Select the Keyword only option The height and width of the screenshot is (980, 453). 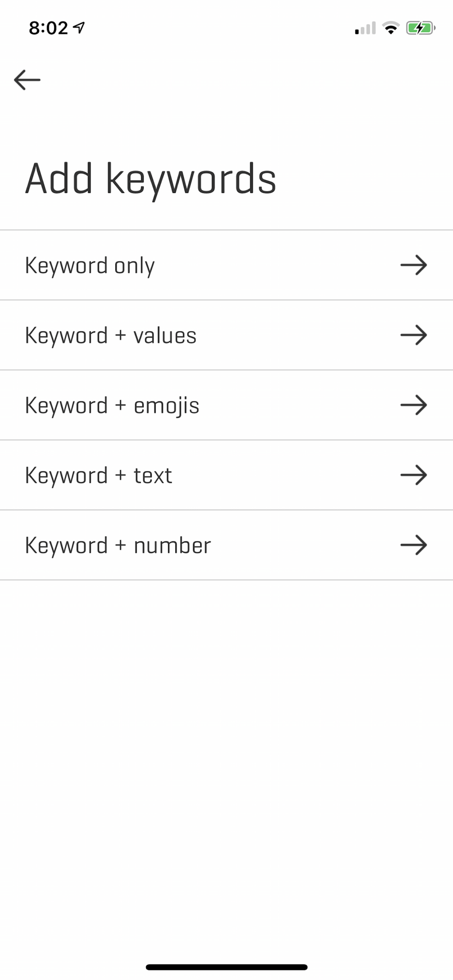tap(90, 266)
